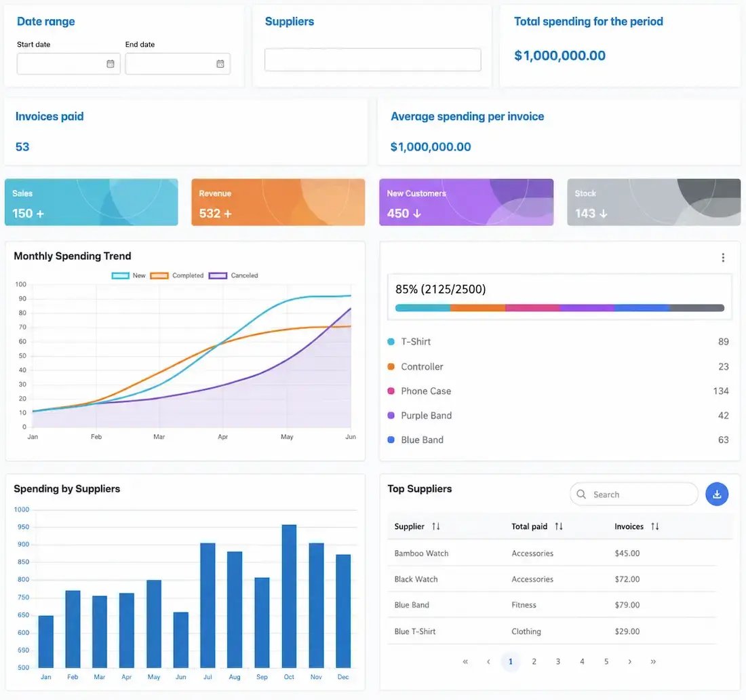Select page 5 in table pagination

(x=606, y=661)
